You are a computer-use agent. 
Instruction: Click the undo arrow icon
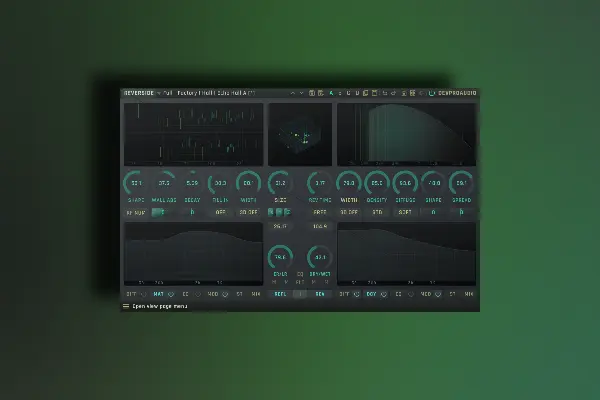click(385, 93)
